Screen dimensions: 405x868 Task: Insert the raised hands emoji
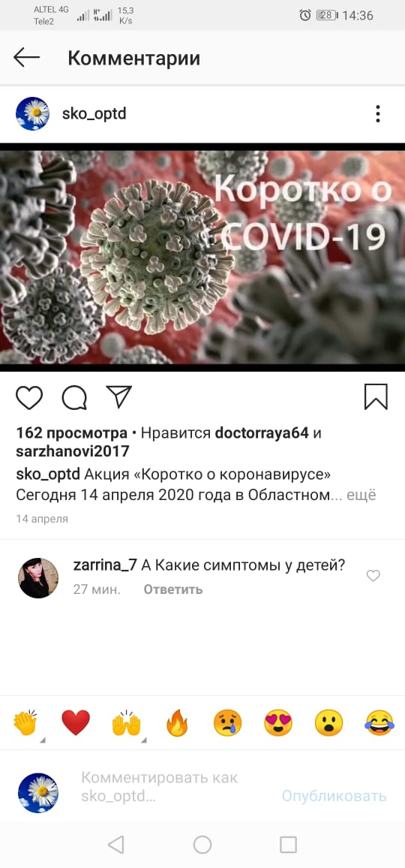tap(126, 722)
